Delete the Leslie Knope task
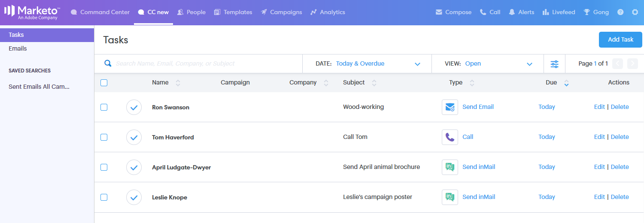 [620, 197]
